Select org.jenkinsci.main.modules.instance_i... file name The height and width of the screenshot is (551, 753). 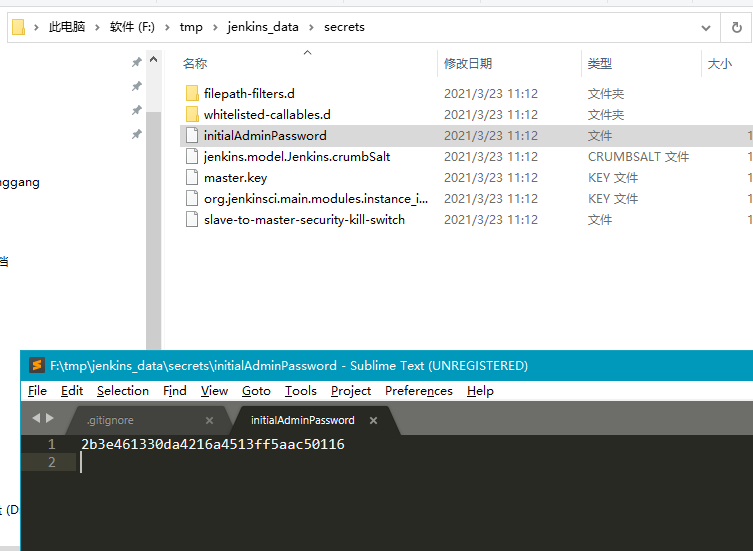coord(316,199)
